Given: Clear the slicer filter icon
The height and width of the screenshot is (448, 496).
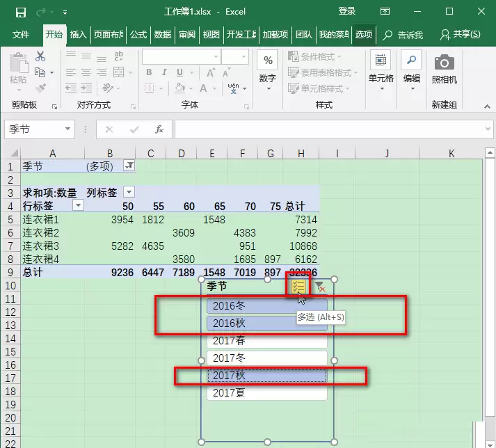Looking at the screenshot, I should [x=321, y=287].
